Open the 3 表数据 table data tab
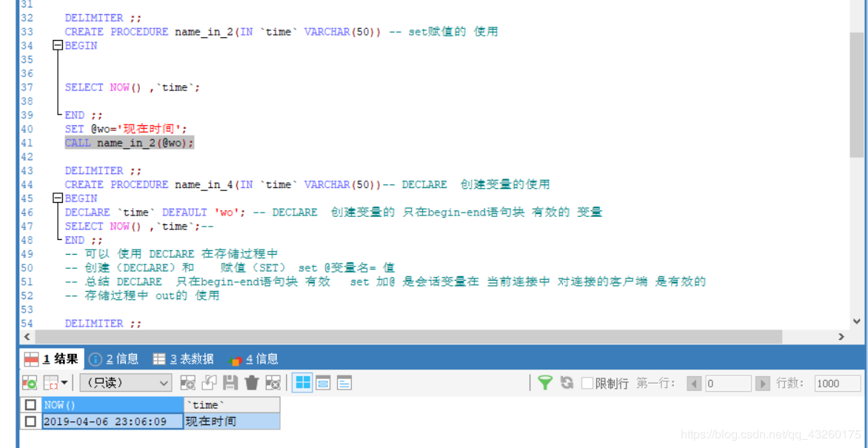The height and width of the screenshot is (448, 868). coord(184,359)
